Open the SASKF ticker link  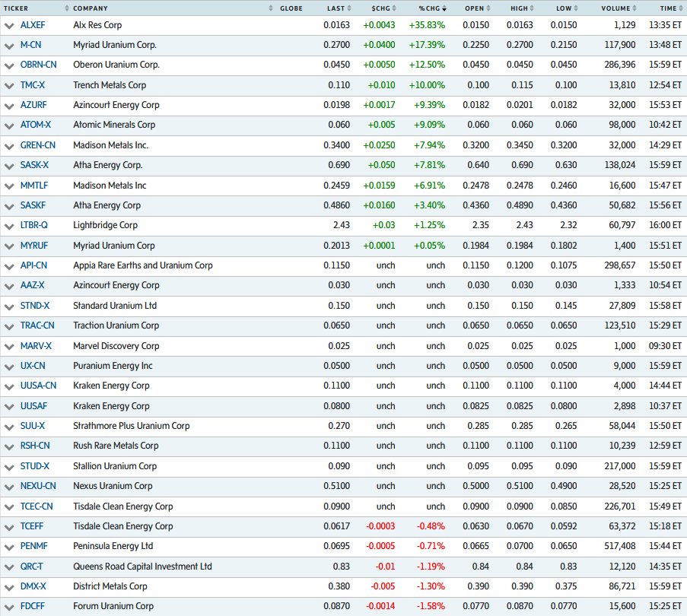coord(33,205)
